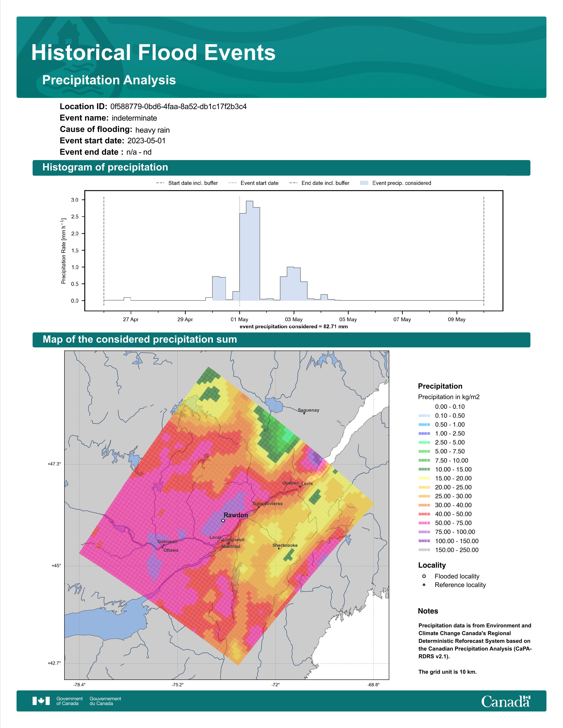
Task: Click the Event start date legend entry
Action: (253, 183)
